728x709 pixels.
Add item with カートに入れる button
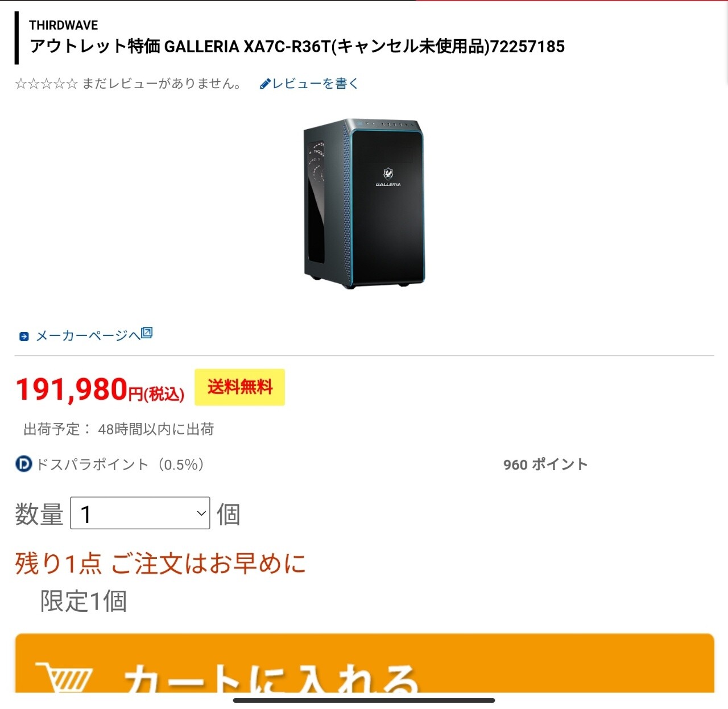click(x=364, y=664)
